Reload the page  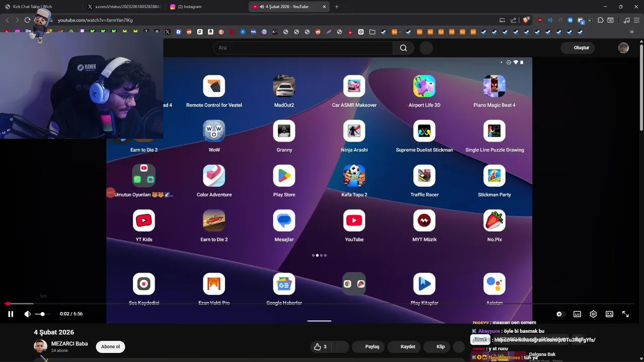click(x=27, y=20)
